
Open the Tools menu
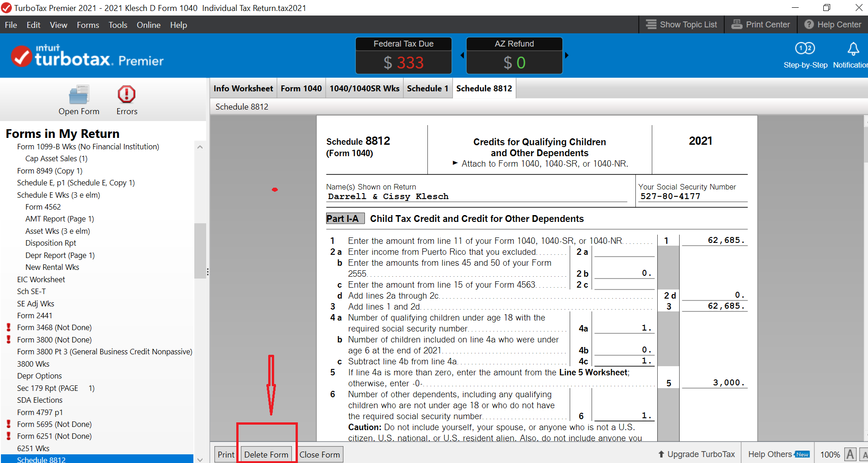click(x=118, y=25)
